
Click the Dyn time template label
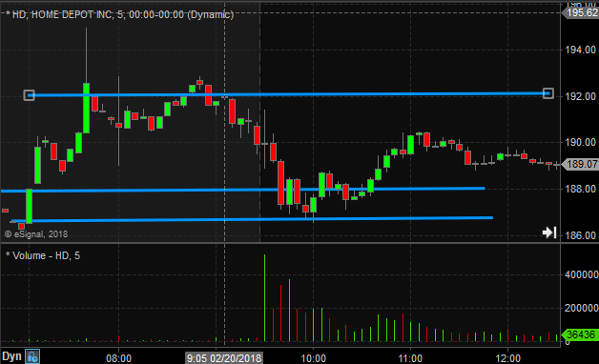(11, 356)
